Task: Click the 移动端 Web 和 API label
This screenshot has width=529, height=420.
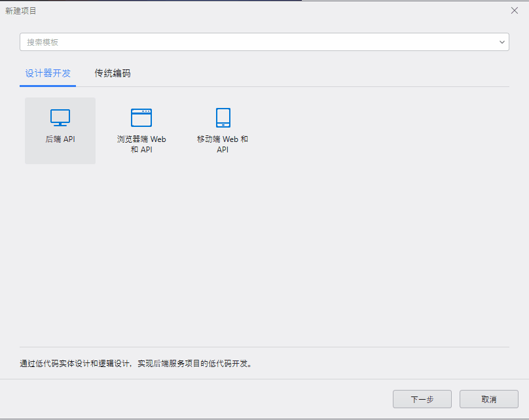Action: click(223, 145)
